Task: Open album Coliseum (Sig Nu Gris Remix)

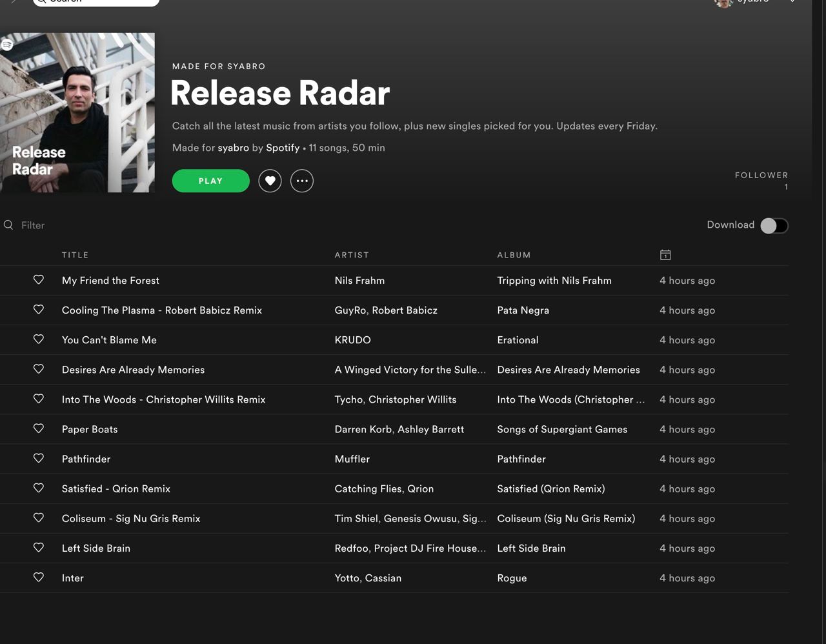Action: (566, 518)
